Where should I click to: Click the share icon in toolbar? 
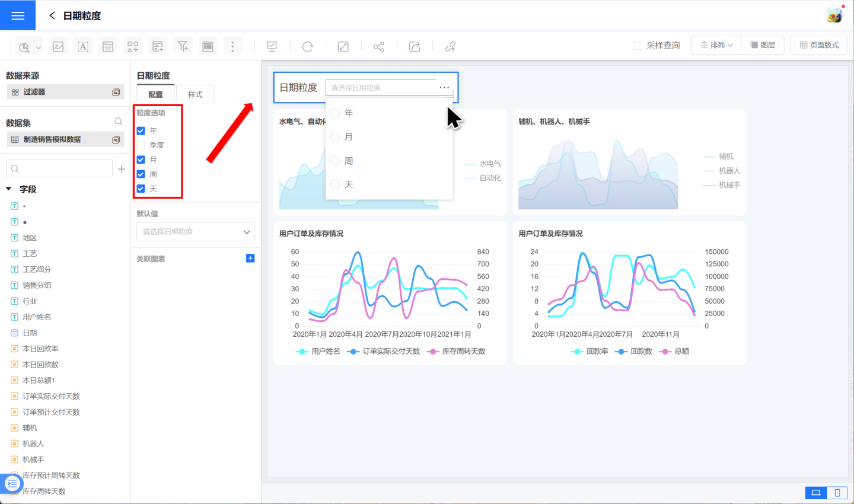coord(378,46)
